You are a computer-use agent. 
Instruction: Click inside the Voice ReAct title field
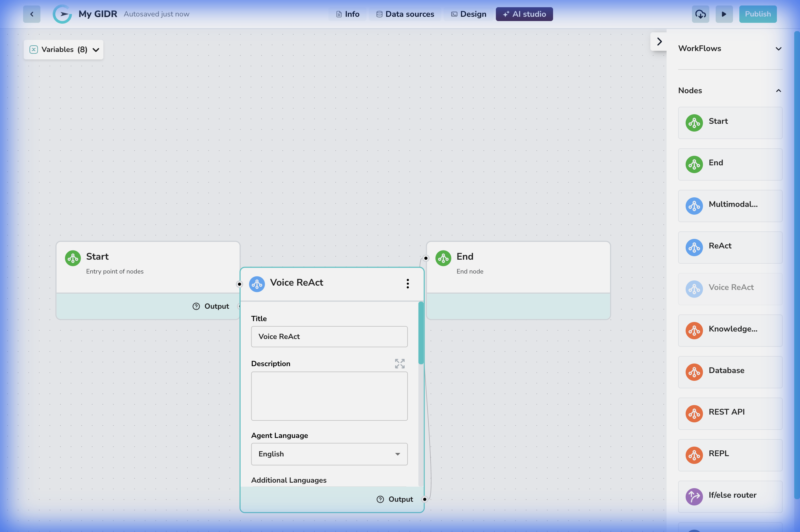point(329,337)
